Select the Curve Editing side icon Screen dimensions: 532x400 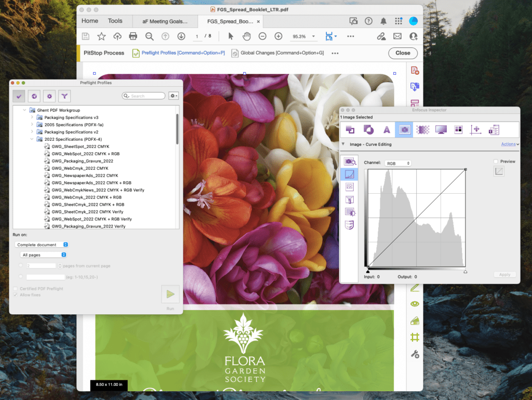(349, 174)
